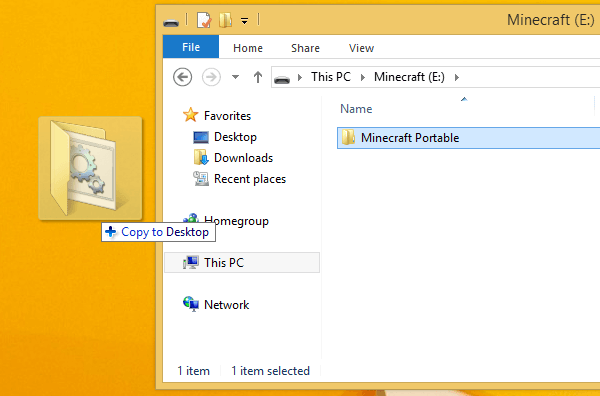This screenshot has height=396, width=600.
Task: Open Properties from the quick access toolbar
Action: pyautogui.click(x=204, y=20)
